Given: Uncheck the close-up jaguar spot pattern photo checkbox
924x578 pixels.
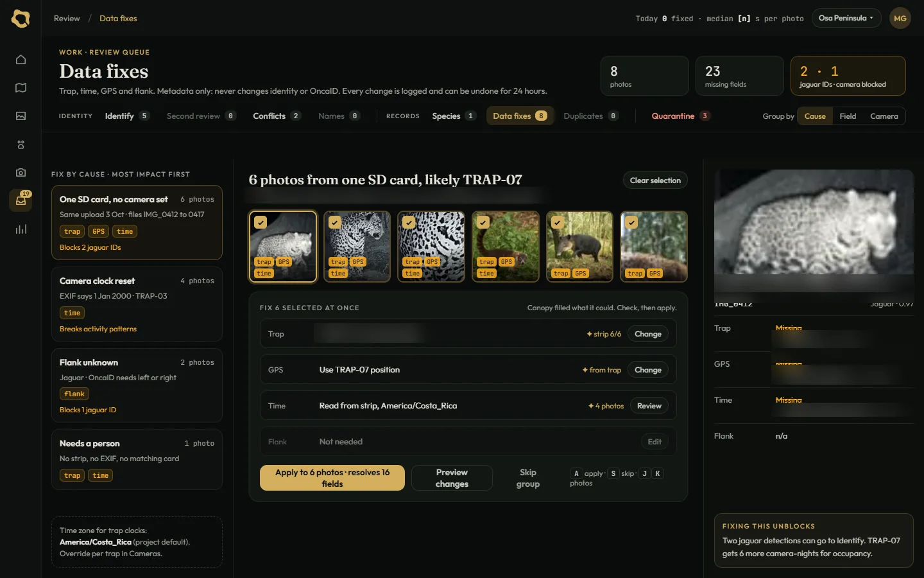Looking at the screenshot, I should 409,222.
